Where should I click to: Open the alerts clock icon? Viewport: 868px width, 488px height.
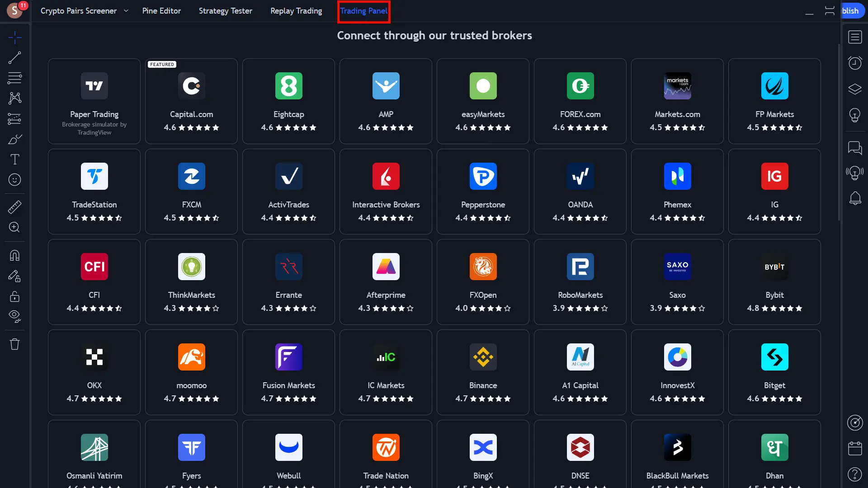[x=855, y=63]
